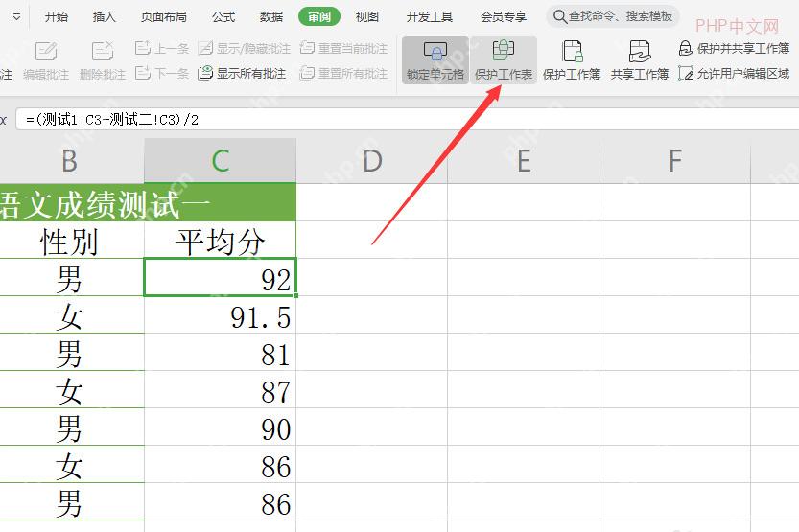Open the 开始 ribbon tab
The image size is (799, 532).
(x=56, y=17)
